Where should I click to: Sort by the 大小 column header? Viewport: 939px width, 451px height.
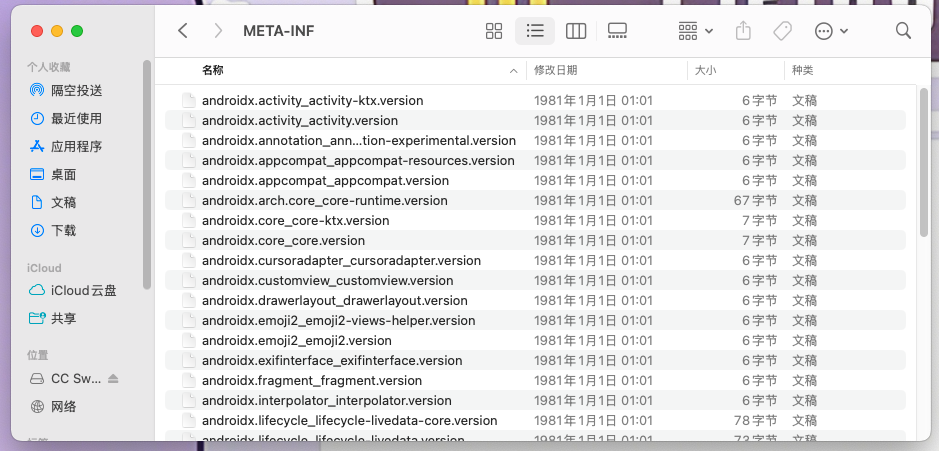point(705,70)
